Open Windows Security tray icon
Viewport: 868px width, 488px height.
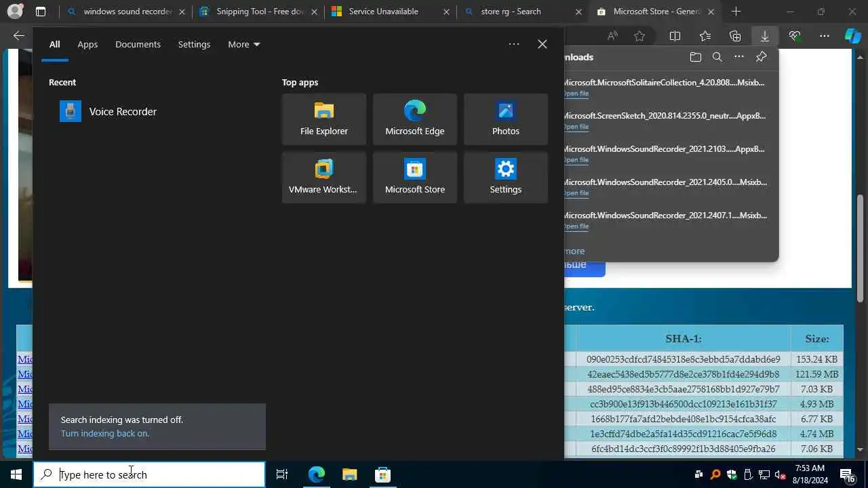point(732,474)
